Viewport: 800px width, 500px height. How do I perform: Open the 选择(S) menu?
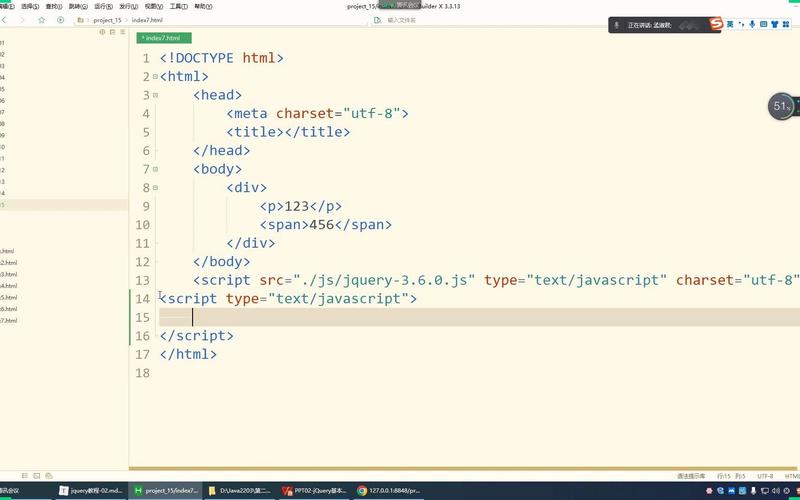[30, 6]
